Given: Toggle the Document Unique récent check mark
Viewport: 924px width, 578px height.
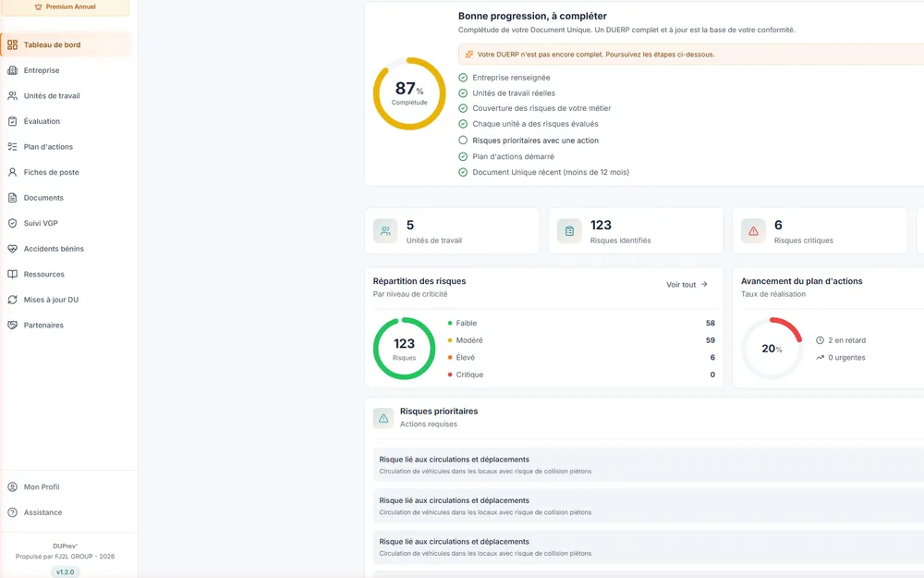Looking at the screenshot, I should [463, 172].
